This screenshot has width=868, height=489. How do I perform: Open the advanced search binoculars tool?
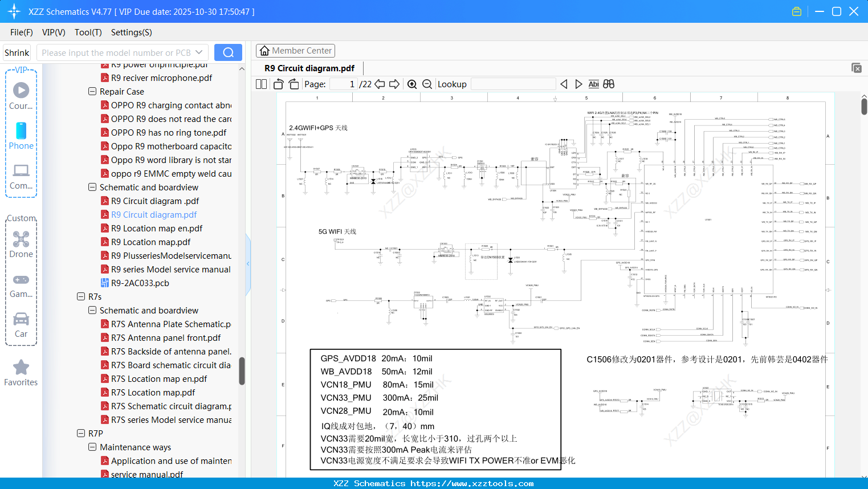pos(608,84)
